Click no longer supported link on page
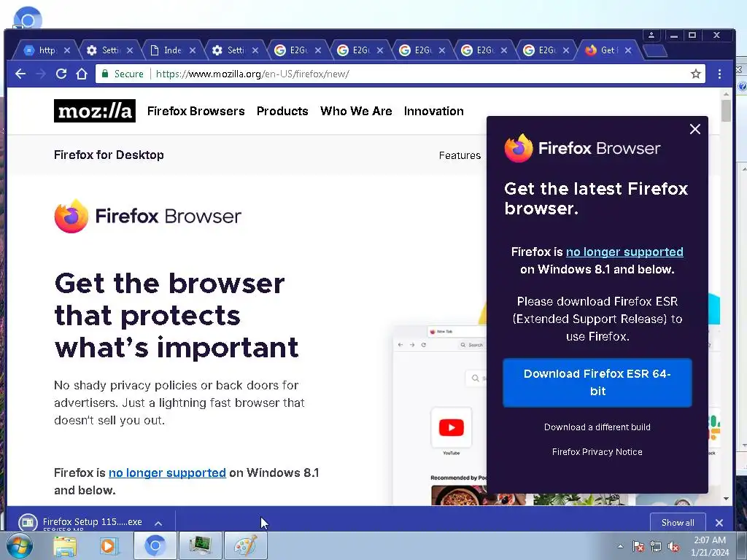Image resolution: width=747 pixels, height=560 pixels. click(x=167, y=472)
